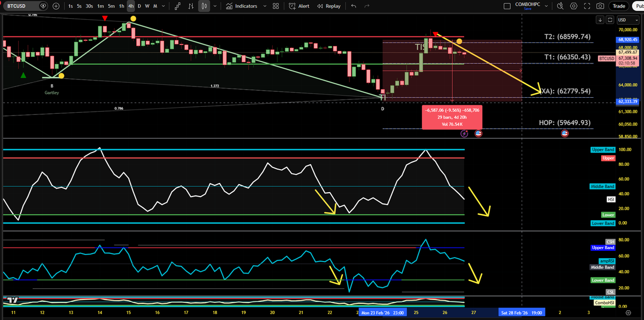Click the green 'Lower' scale label
644x320 pixels.
608,215
